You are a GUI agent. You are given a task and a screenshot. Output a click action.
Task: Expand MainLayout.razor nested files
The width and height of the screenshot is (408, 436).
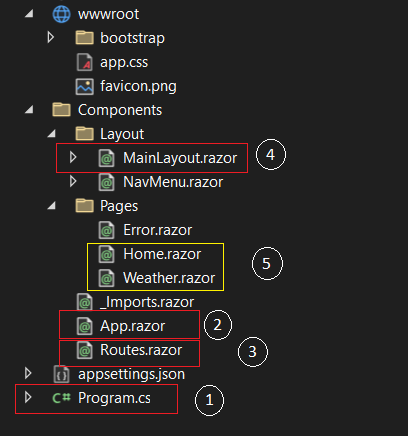pos(73,157)
